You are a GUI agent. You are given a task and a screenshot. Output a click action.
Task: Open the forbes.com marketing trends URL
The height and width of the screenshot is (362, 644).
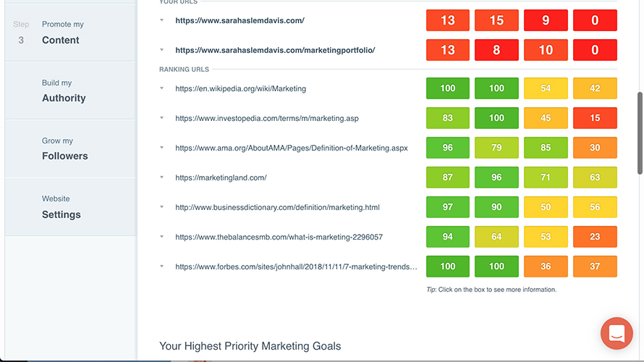tap(296, 266)
